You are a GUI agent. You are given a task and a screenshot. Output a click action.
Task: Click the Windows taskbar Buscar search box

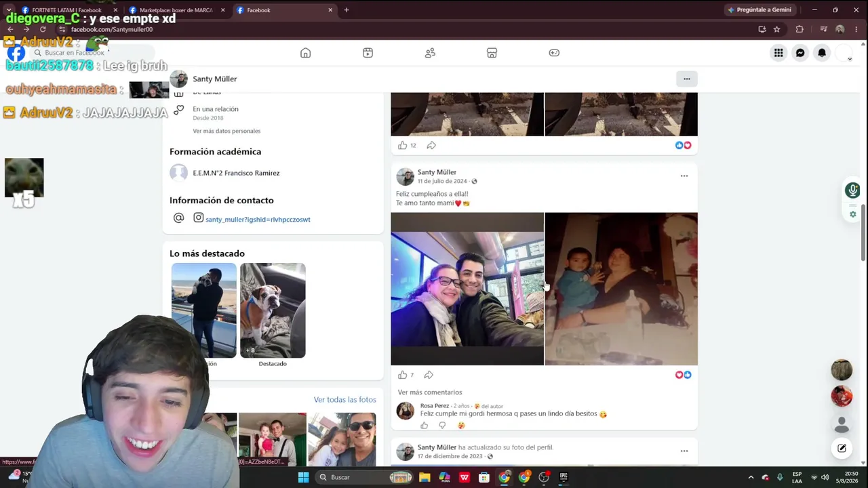[x=365, y=477]
